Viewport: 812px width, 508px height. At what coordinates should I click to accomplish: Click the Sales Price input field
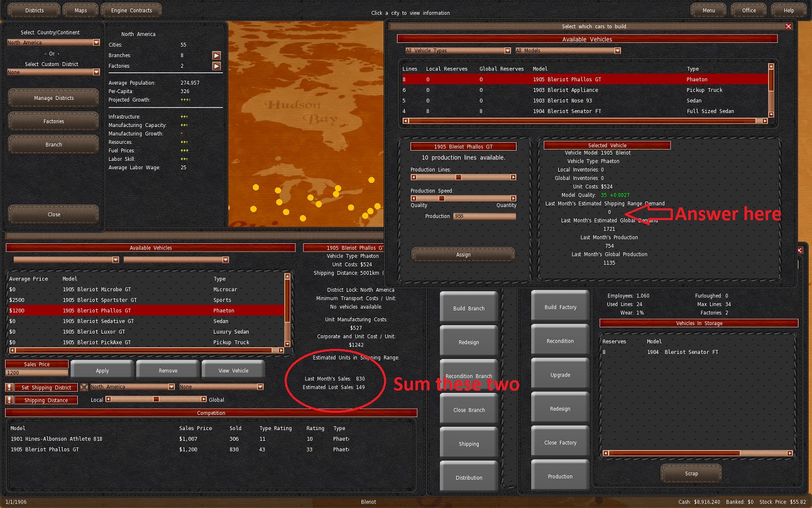tap(37, 373)
